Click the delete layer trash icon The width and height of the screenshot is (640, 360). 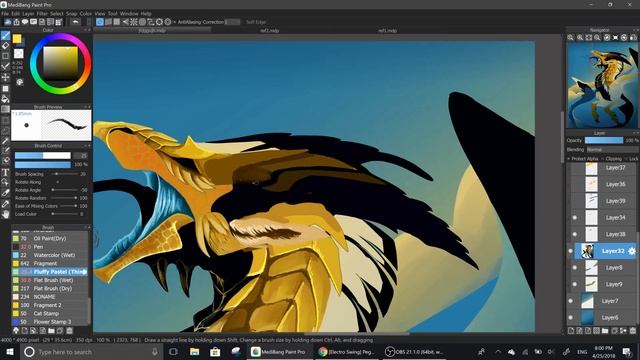(633, 331)
